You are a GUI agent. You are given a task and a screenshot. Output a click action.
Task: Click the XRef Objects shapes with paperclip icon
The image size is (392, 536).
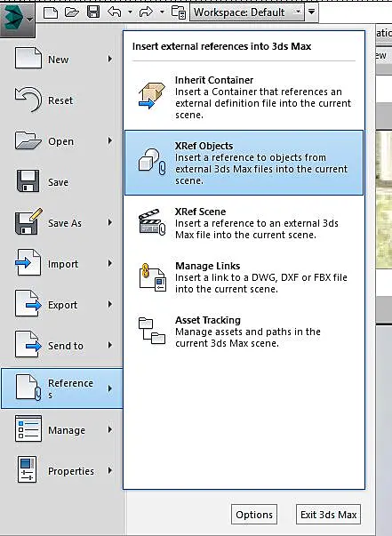152,162
